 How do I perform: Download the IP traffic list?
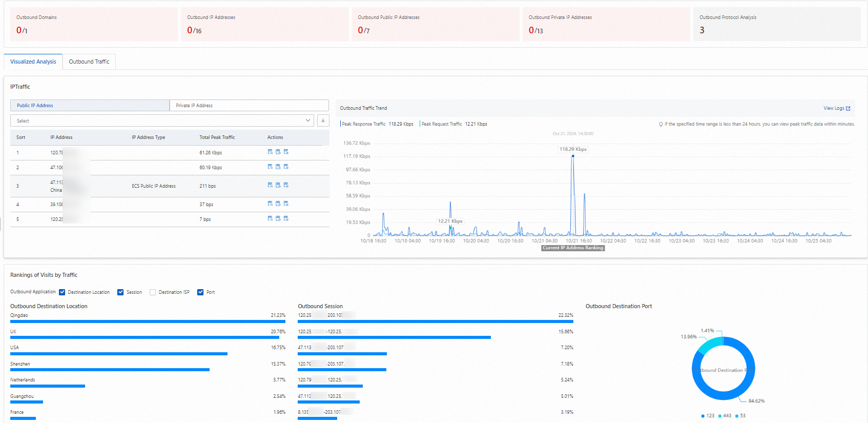click(x=323, y=120)
